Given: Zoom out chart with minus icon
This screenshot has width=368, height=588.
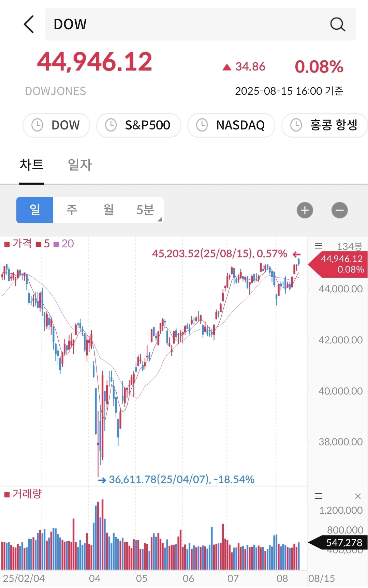Looking at the screenshot, I should [x=340, y=210].
